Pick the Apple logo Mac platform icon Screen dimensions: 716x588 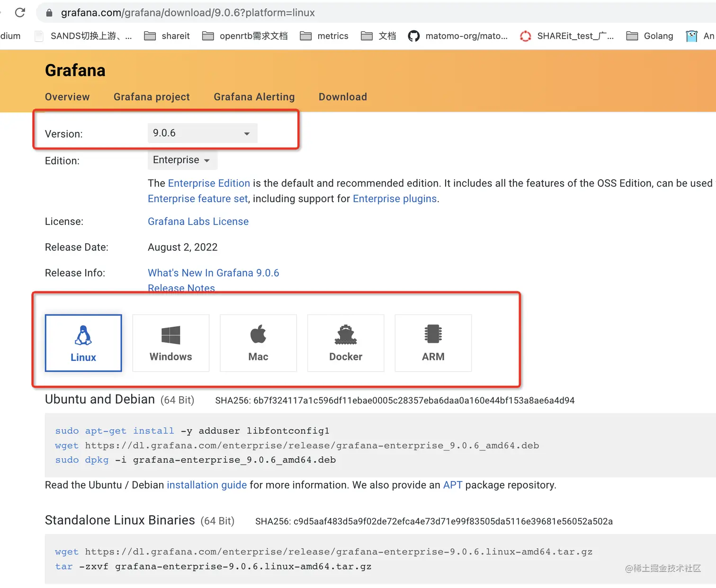258,334
